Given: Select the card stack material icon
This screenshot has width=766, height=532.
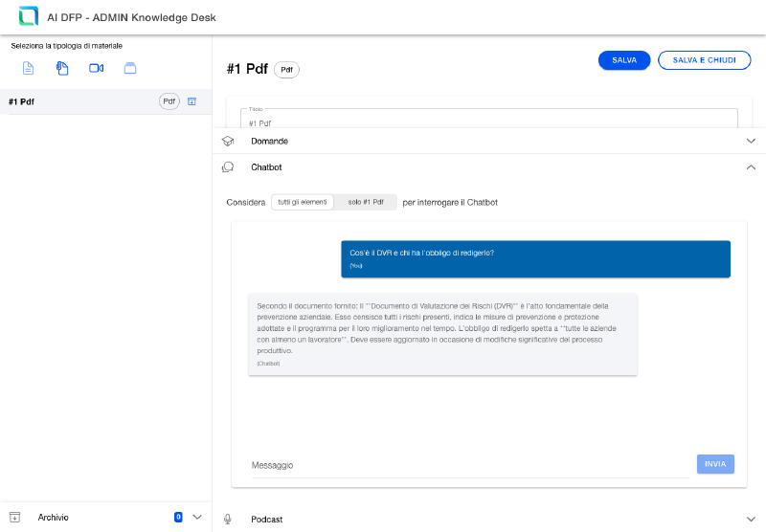Looking at the screenshot, I should point(130,68).
